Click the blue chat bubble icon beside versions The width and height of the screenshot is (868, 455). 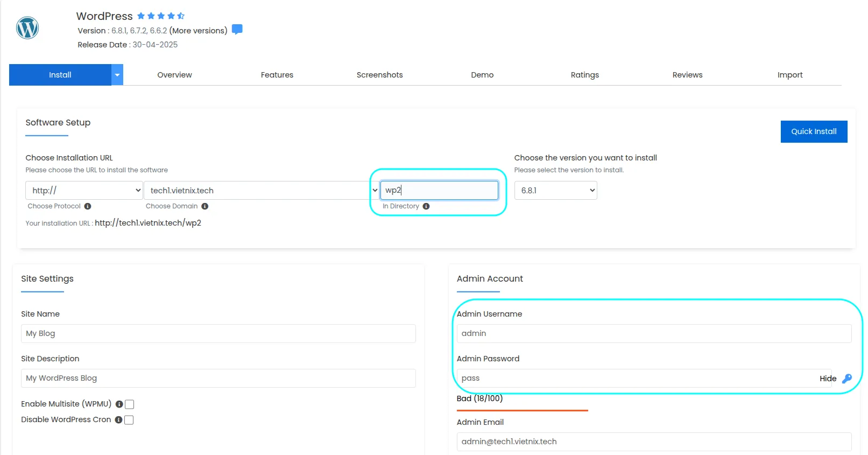237,30
